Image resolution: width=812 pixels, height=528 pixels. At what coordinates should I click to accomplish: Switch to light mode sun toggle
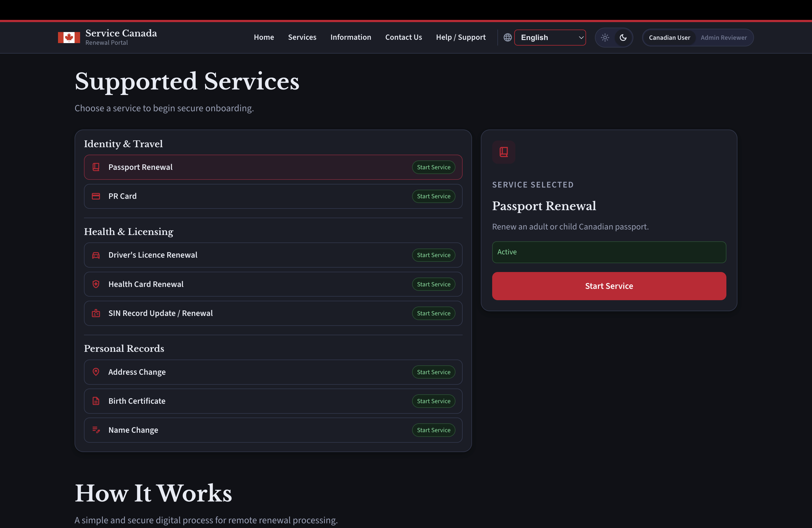pyautogui.click(x=605, y=38)
